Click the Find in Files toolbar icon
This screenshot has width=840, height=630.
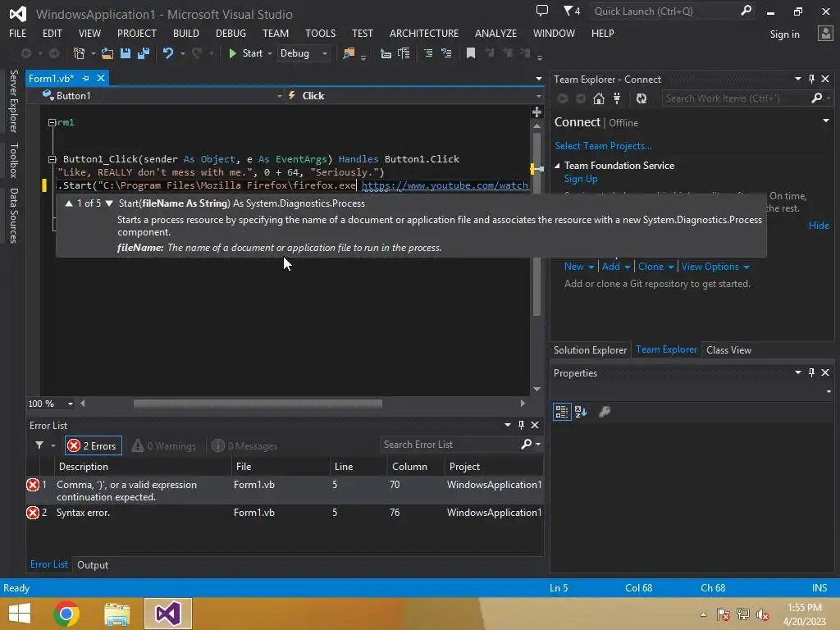pos(349,53)
